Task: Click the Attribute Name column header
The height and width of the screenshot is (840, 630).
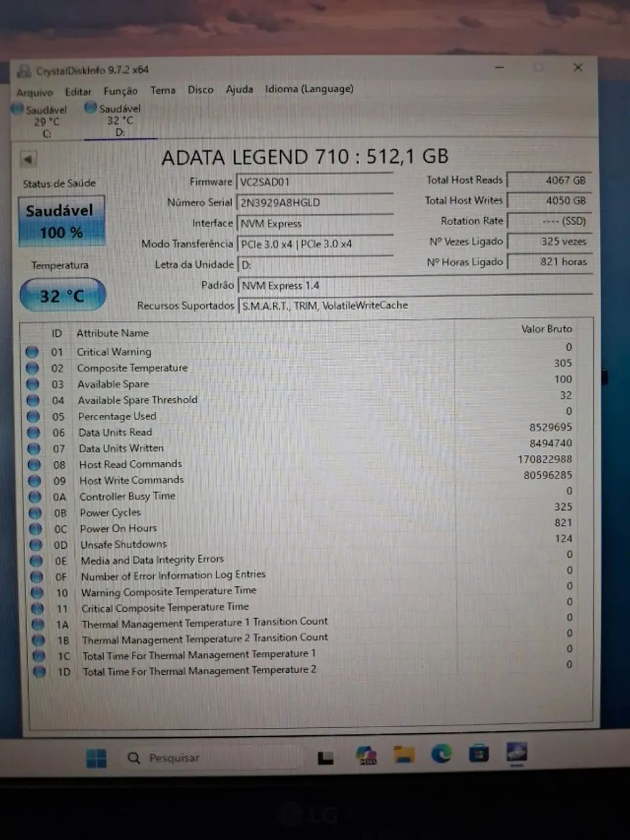Action: pos(112,333)
